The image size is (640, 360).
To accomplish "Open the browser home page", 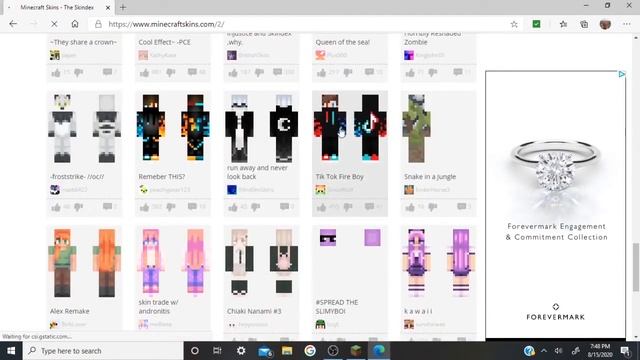I will pyautogui.click(x=75, y=24).
